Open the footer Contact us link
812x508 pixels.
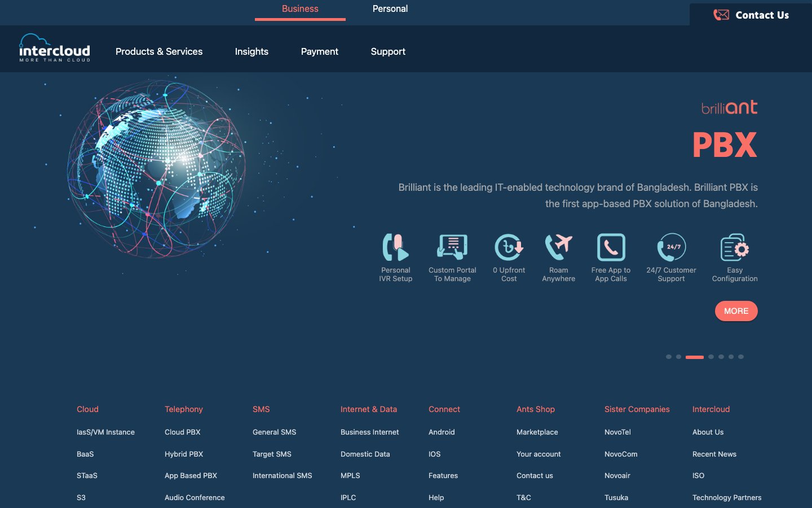(x=535, y=476)
